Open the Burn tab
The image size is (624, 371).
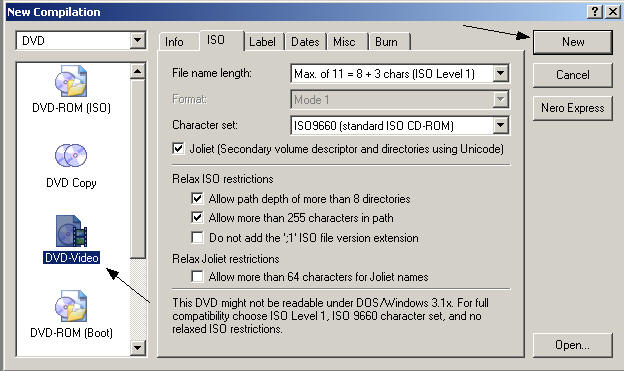coord(386,42)
